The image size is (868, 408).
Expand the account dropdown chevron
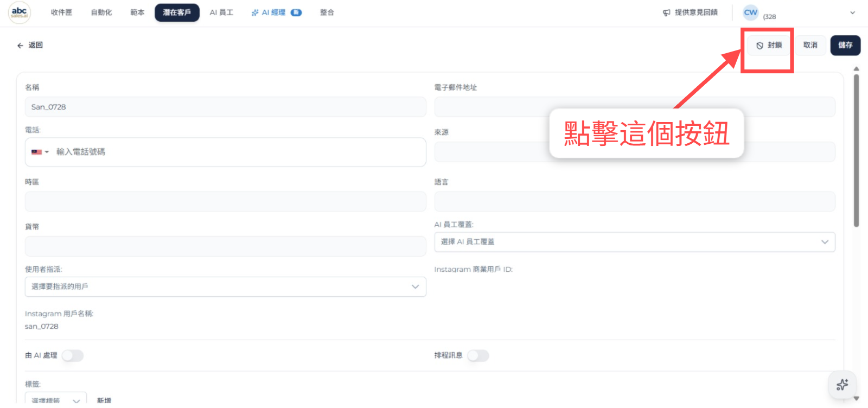tap(852, 12)
